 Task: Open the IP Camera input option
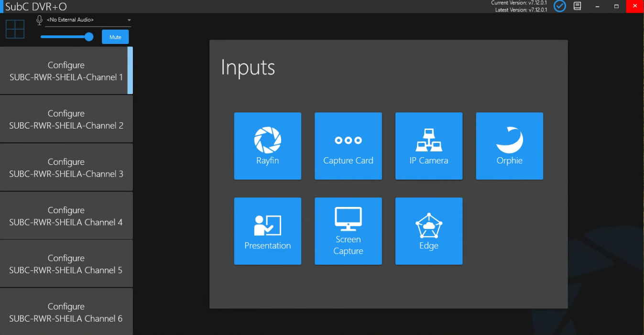pos(428,146)
